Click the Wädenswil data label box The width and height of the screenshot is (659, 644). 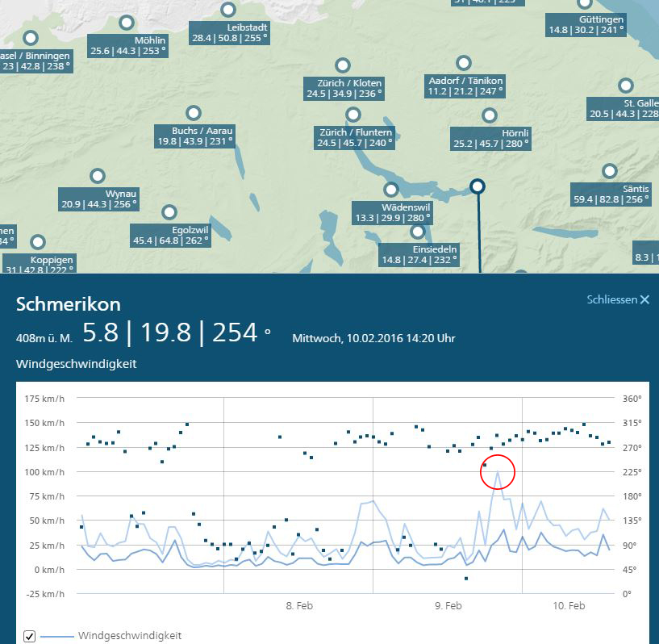(393, 213)
